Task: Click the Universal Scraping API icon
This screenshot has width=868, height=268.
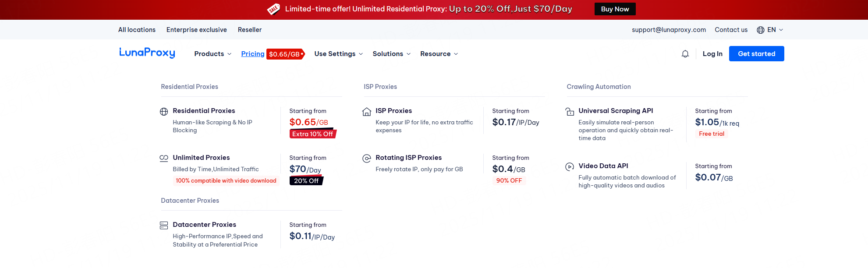Action: tap(570, 112)
